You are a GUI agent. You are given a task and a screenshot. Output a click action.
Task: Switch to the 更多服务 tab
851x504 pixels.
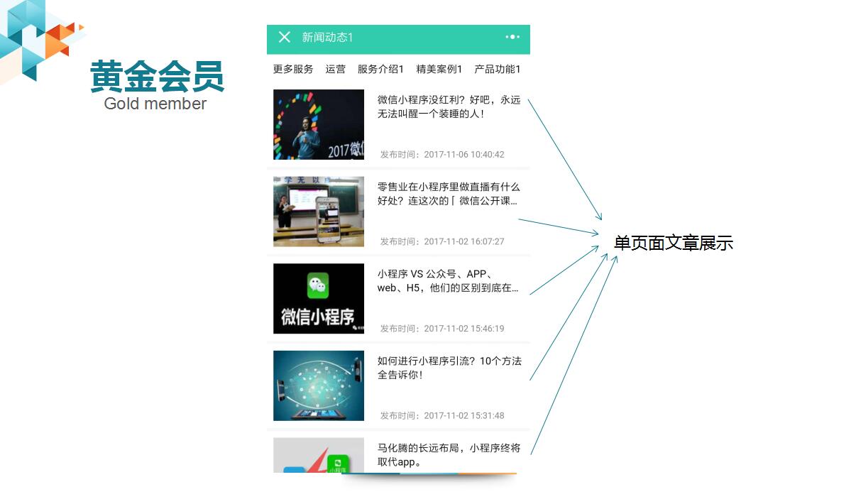tap(293, 69)
